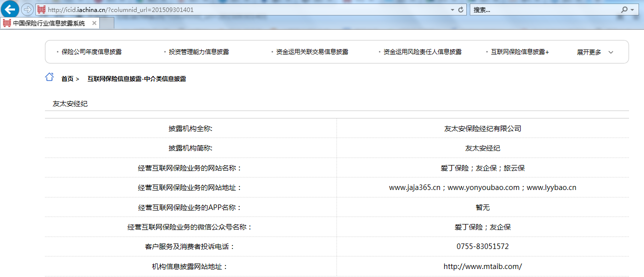The image size is (644, 277).
Task: Select the 中国保险行业信息披露系统 browser tab
Action: tap(50, 23)
